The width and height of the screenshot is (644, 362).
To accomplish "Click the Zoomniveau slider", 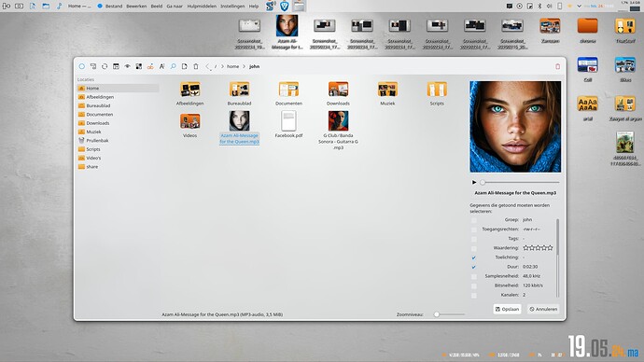I will [x=449, y=314].
